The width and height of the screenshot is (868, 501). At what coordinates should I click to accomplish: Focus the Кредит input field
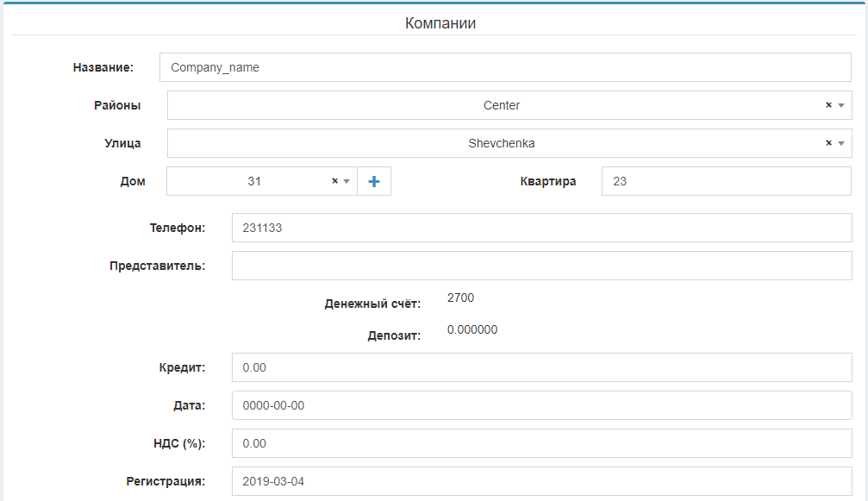pos(541,367)
